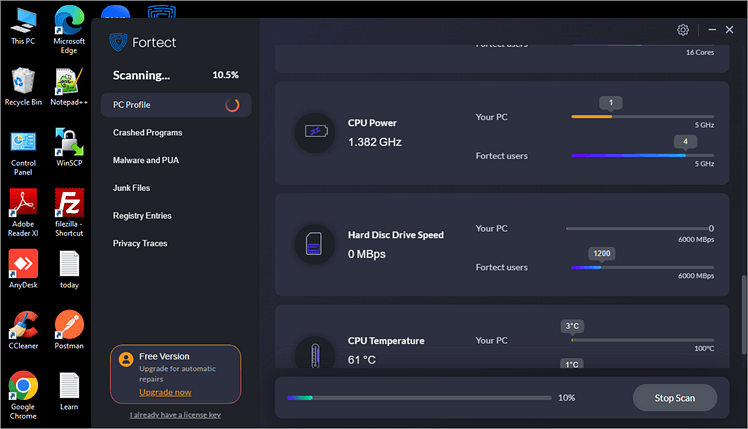Screen dimensions: 748x429
Task: Select Privacy Traces in sidebar
Action: click(x=140, y=243)
